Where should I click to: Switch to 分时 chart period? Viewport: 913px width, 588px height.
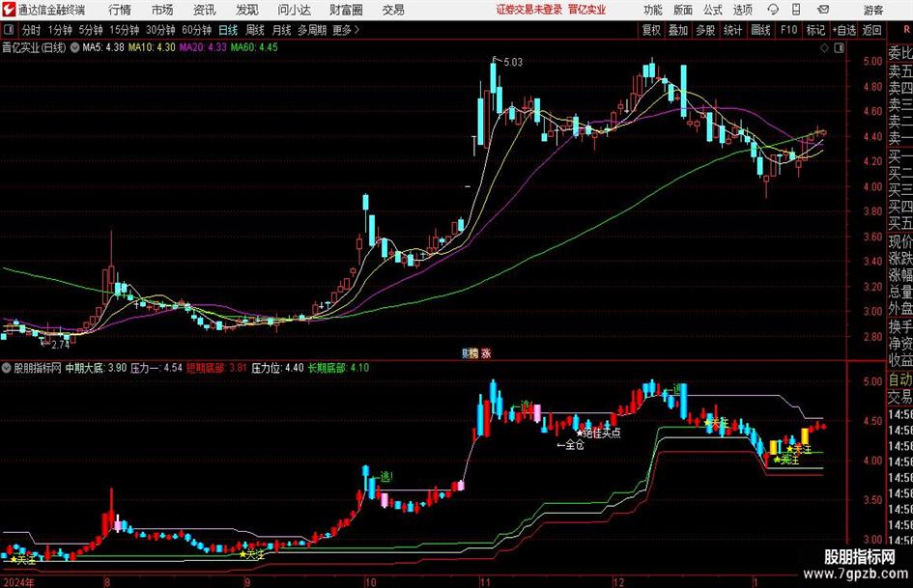(31, 30)
